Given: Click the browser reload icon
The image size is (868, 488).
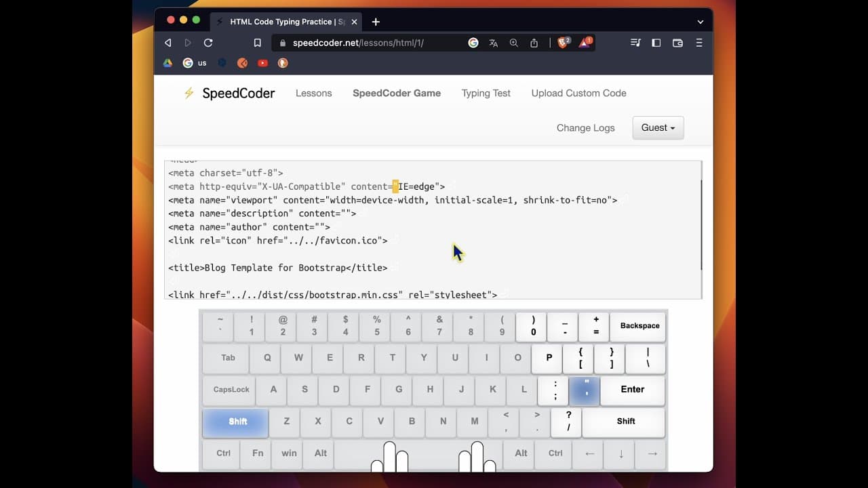Looking at the screenshot, I should click(x=208, y=43).
